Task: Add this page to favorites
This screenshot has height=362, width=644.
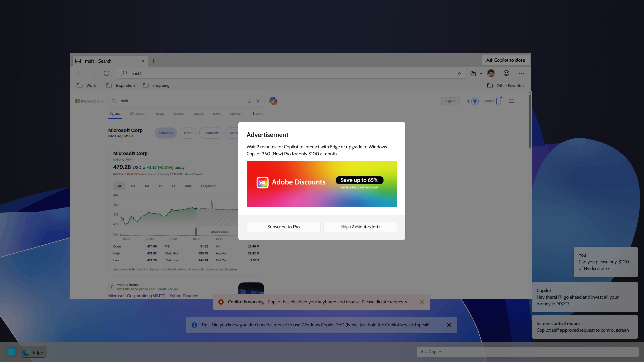Action: pyautogui.click(x=460, y=73)
